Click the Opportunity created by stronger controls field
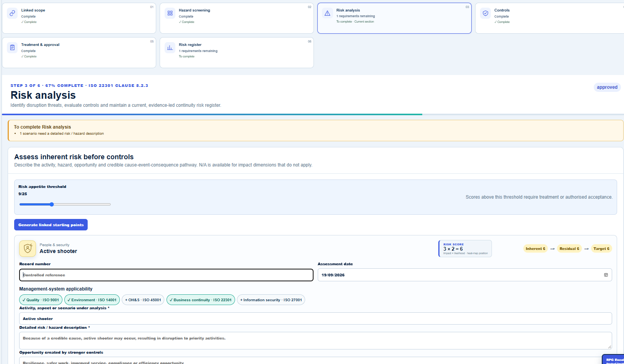The height and width of the screenshot is (364, 624). tap(315, 361)
